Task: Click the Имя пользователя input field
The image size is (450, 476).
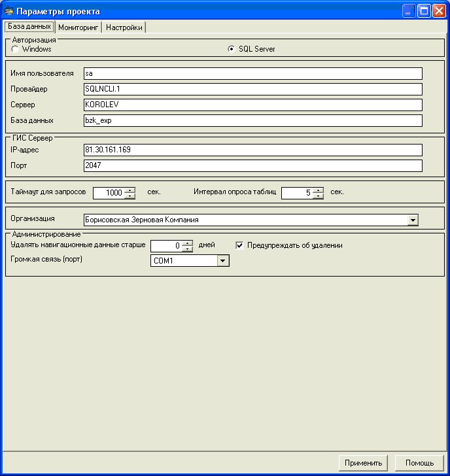Action: [x=252, y=74]
